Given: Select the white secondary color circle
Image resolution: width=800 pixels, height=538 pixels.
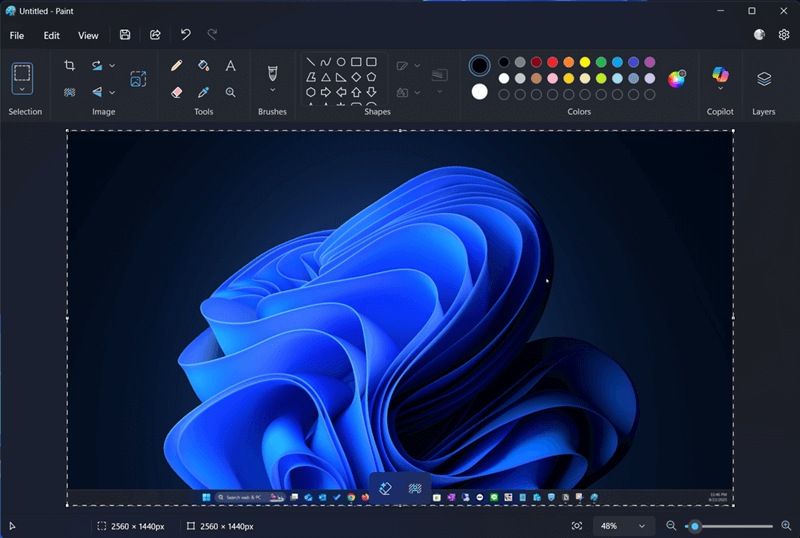Looking at the screenshot, I should point(479,92).
